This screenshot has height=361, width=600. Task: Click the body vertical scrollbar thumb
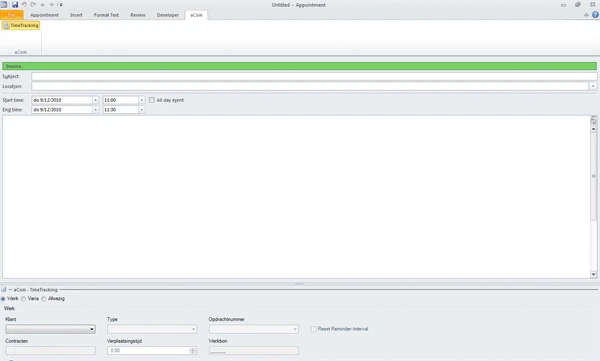[x=593, y=176]
